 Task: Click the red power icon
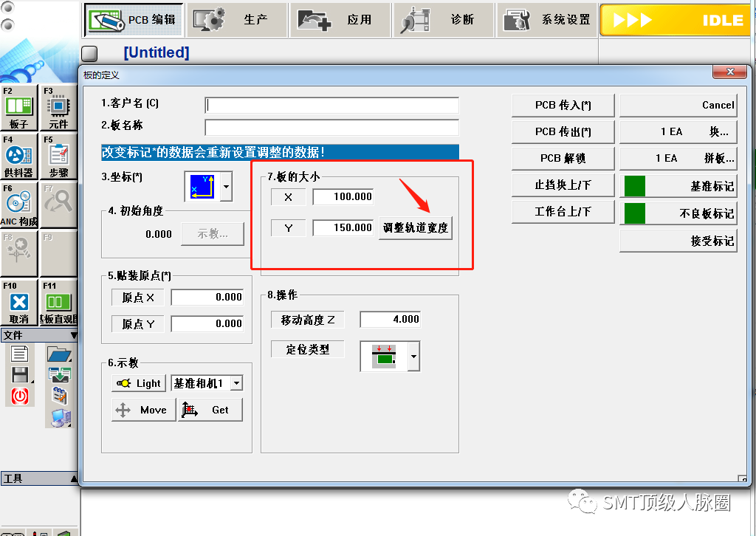[x=19, y=396]
